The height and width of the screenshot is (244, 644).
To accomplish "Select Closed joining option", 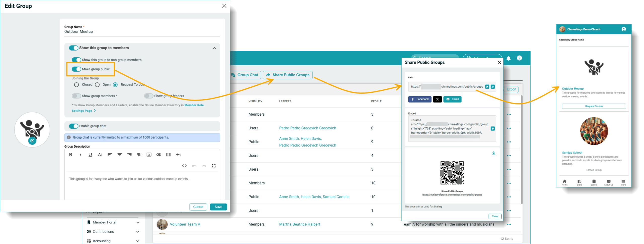I will click(76, 85).
